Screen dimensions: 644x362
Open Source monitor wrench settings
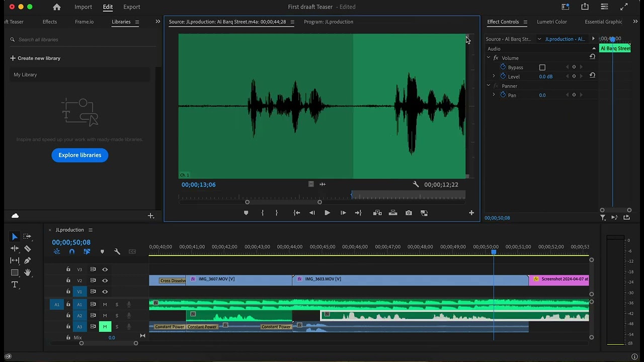click(416, 185)
